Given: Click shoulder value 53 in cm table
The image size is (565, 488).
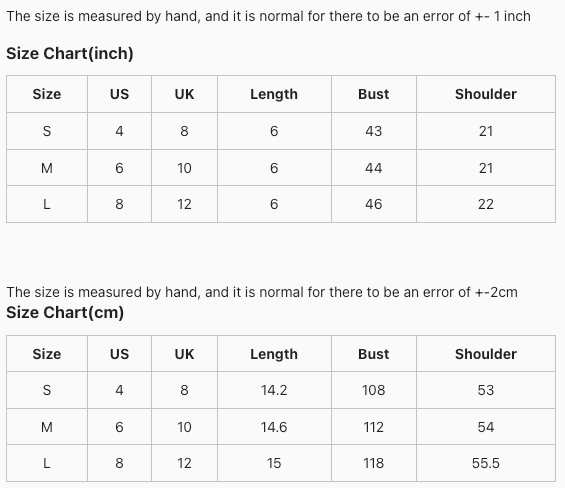Looking at the screenshot, I should [486, 390].
